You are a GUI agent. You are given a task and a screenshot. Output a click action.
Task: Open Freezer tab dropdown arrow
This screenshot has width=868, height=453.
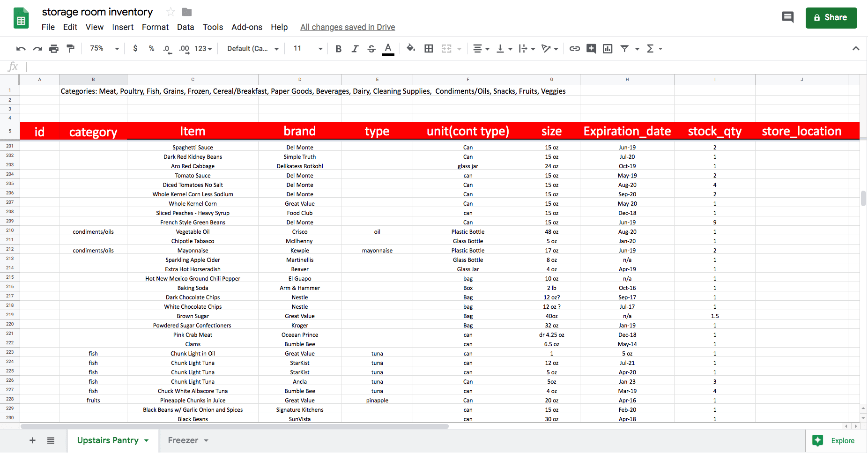pyautogui.click(x=206, y=440)
